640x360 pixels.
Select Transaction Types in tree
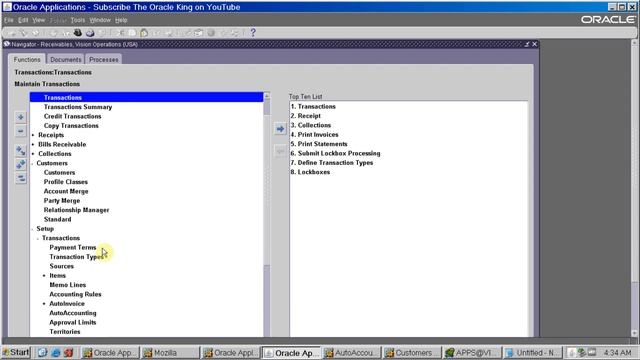(77, 257)
